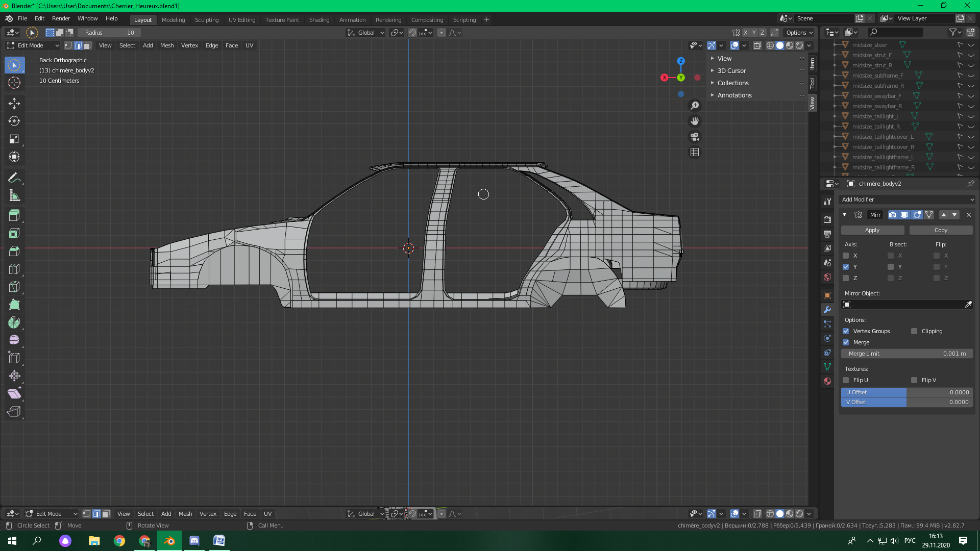The width and height of the screenshot is (980, 551).
Task: Click the camera view gizmo icon
Action: click(x=695, y=137)
